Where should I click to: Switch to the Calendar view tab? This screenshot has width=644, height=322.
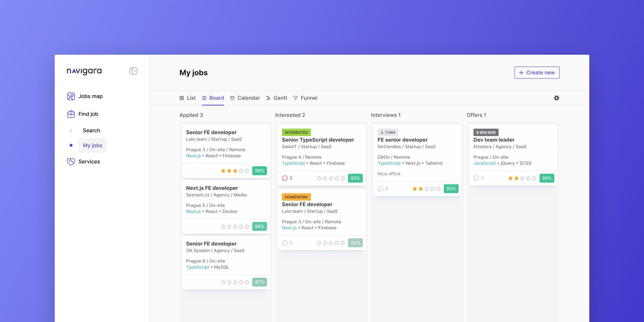[245, 98]
